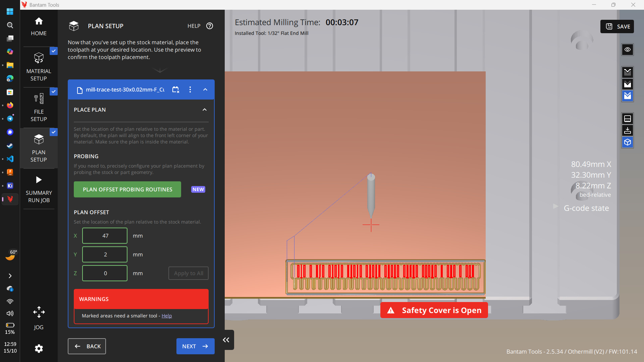The image size is (644, 362).
Task: Open settings gear in sidebar
Action: pos(39,349)
